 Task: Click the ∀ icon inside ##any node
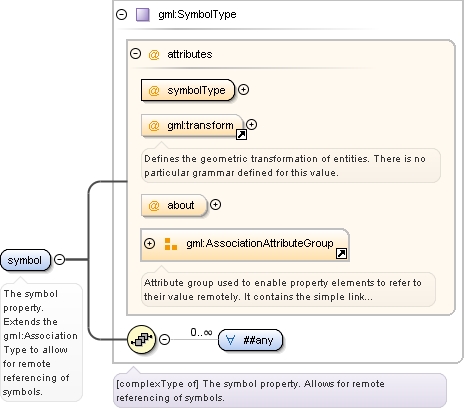(x=231, y=340)
